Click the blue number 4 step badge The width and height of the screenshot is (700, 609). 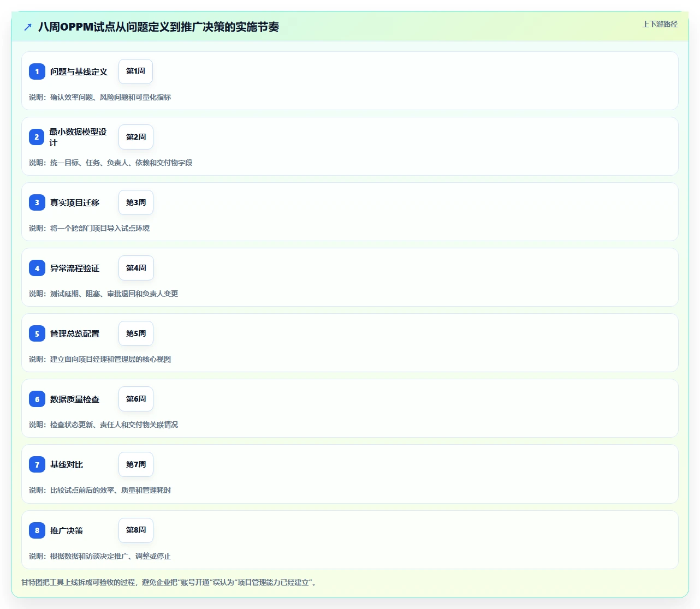[37, 268]
